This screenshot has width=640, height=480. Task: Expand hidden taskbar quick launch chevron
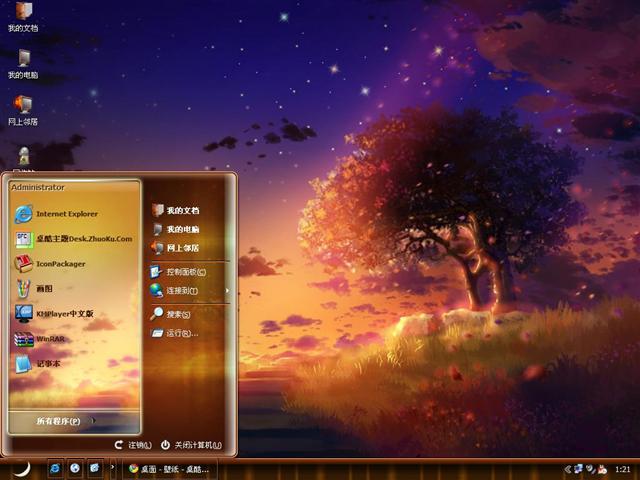coord(112,467)
